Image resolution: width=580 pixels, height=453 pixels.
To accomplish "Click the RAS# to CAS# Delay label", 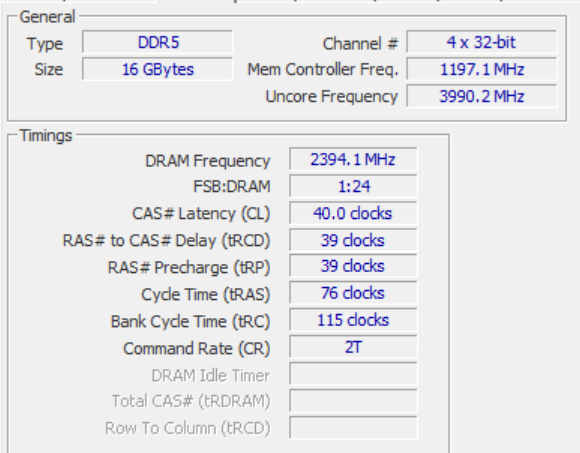I will (x=166, y=241).
